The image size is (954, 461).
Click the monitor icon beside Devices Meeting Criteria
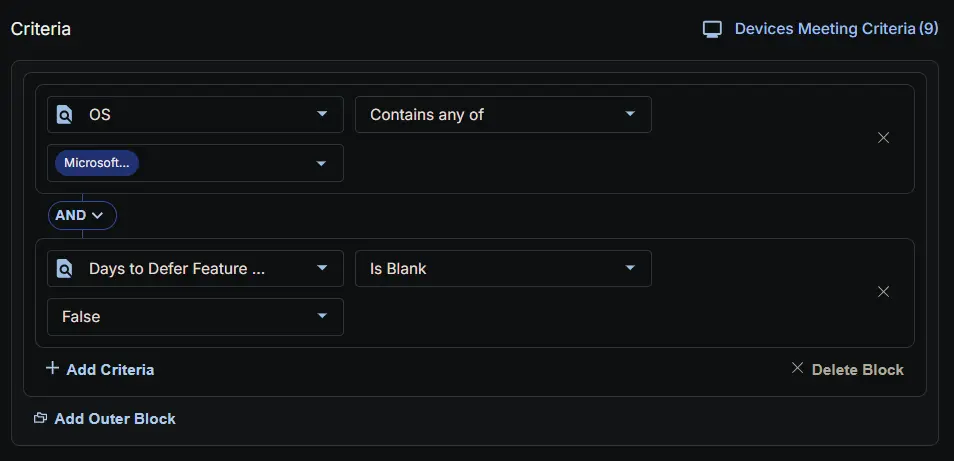(x=712, y=29)
